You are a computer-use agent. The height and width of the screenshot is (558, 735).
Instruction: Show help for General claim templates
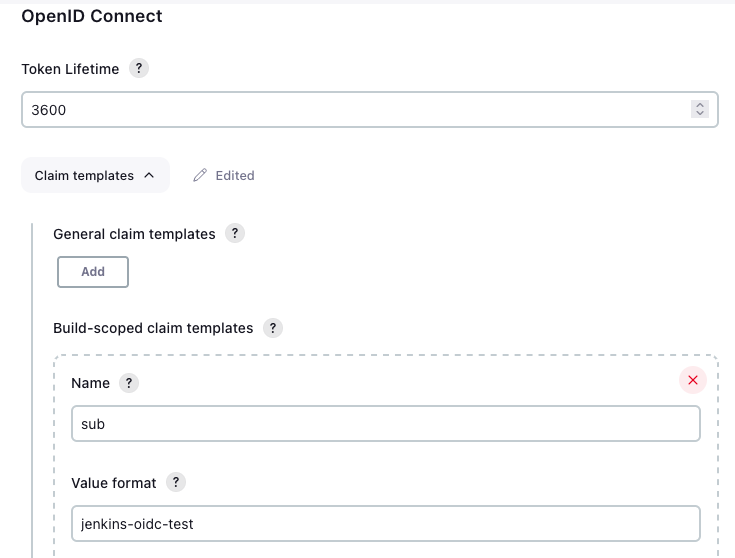click(235, 234)
